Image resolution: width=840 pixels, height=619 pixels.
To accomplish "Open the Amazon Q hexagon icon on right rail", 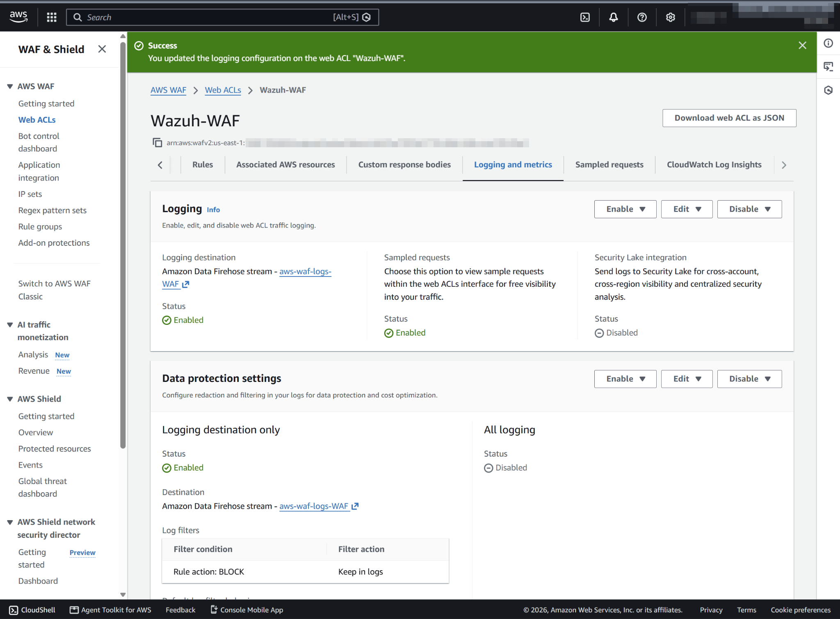I will point(829,90).
